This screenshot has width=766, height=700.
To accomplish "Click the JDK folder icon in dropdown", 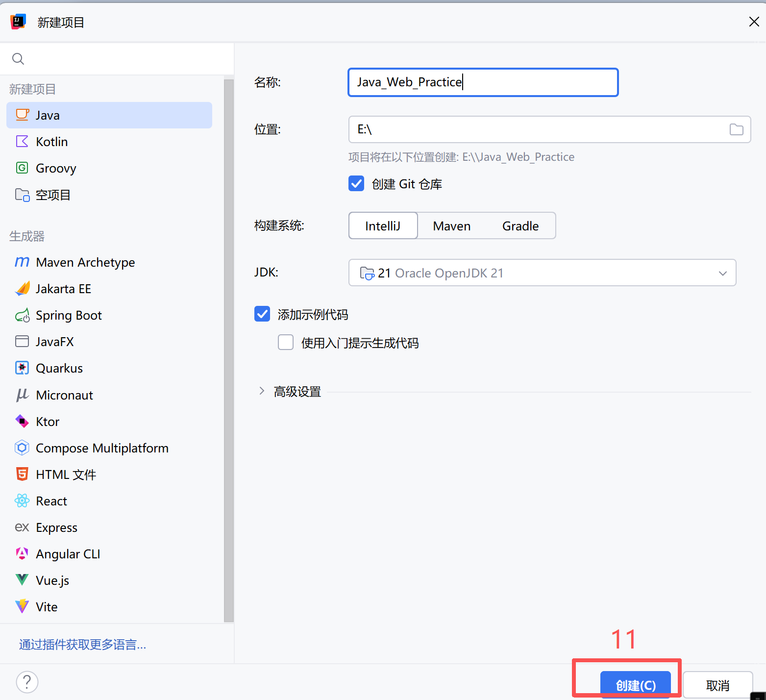I will 367,273.
